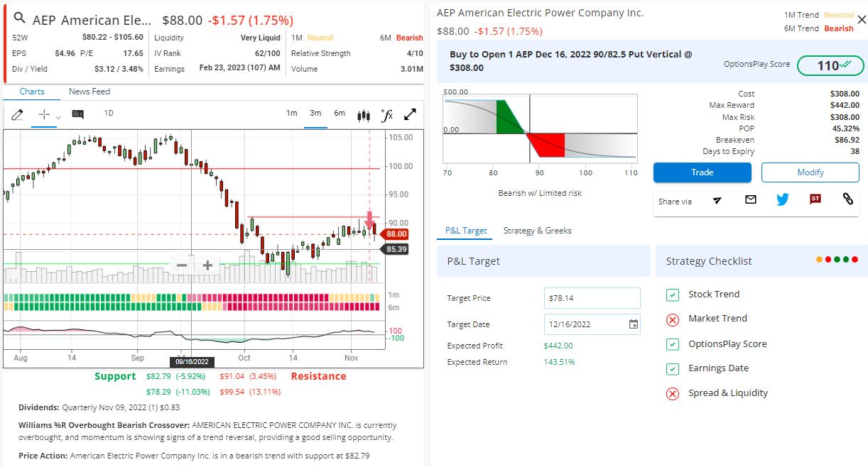Click the Target Price input field

[592, 298]
